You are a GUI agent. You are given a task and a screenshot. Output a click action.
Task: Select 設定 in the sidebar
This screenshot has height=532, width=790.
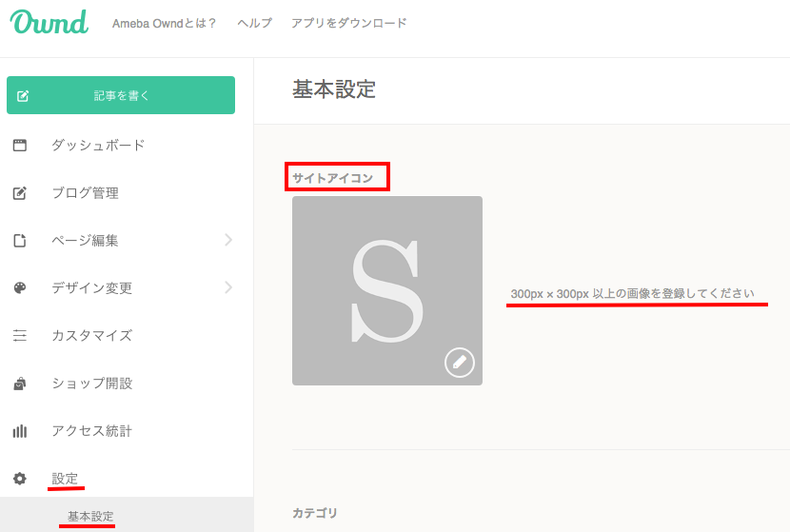(65, 479)
